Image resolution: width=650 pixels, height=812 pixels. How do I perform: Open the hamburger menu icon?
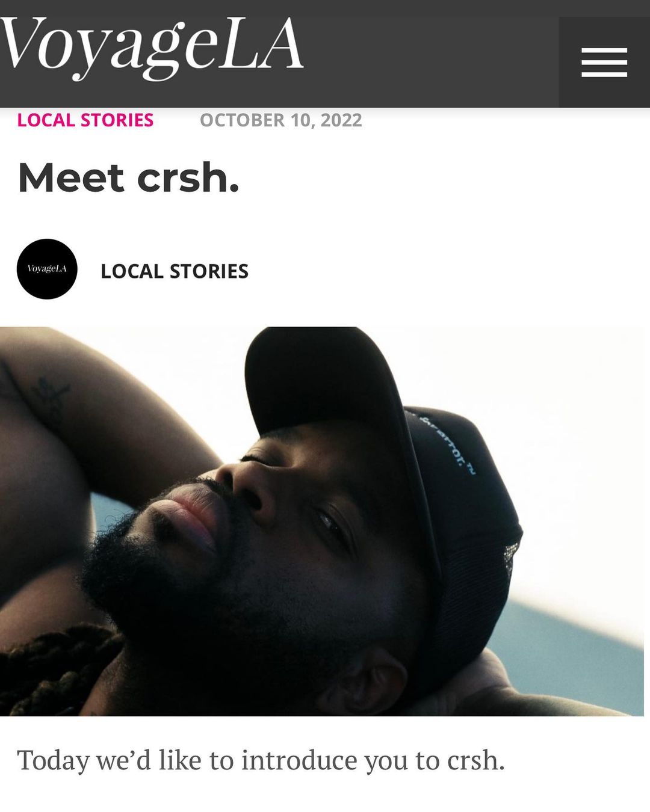(x=604, y=63)
